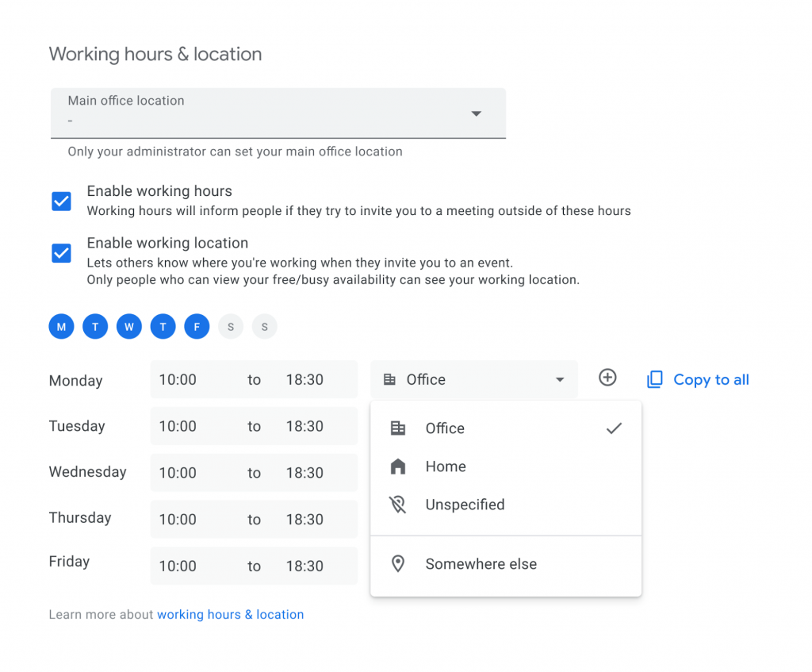The image size is (812, 672).
Task: Click the add location plus icon for Monday
Action: click(x=607, y=378)
